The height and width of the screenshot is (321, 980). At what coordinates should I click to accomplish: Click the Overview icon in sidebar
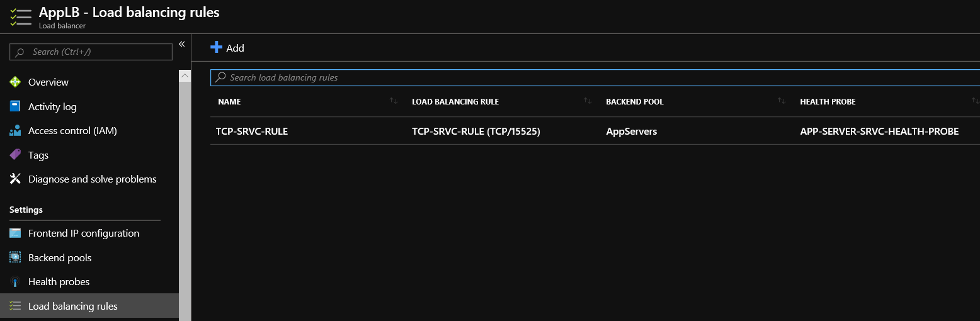point(15,82)
